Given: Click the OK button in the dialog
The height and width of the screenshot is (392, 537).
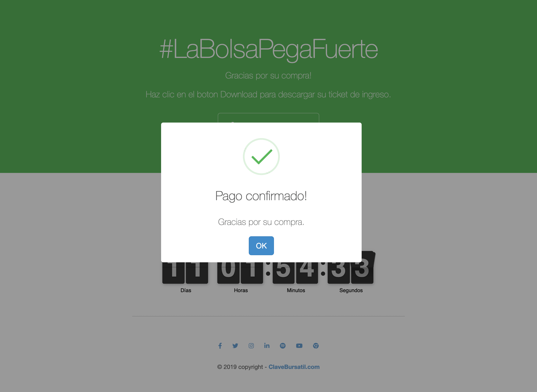Looking at the screenshot, I should (261, 246).
